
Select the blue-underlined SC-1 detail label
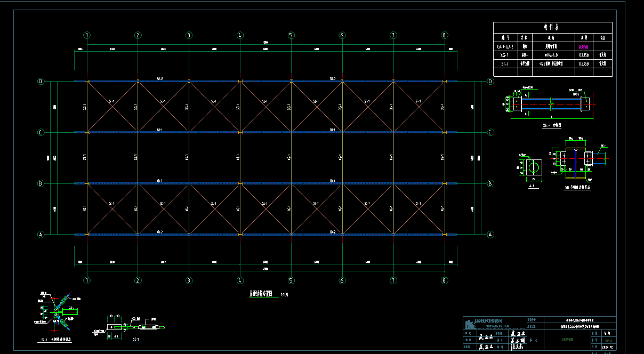[x=135, y=340]
